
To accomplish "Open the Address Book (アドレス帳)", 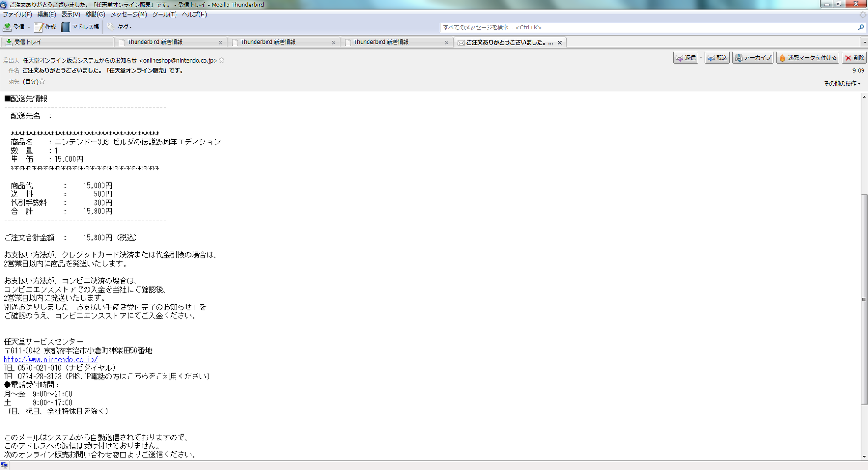I will point(80,27).
